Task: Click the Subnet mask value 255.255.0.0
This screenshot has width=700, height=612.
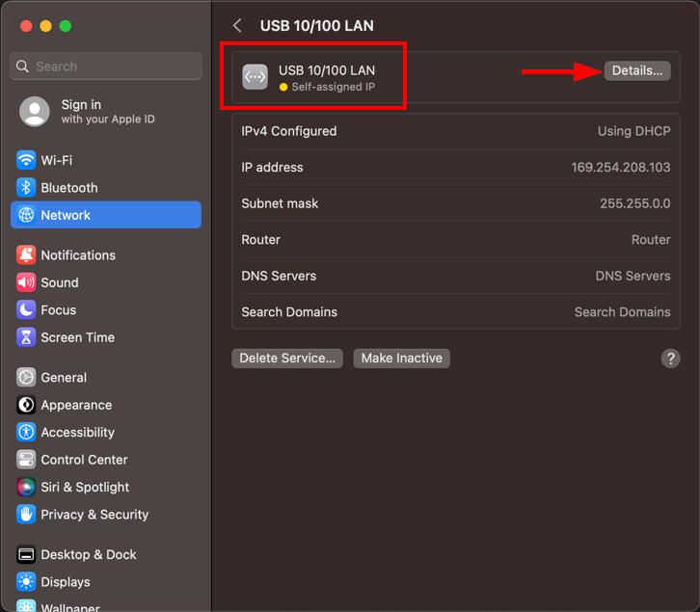Action: tap(634, 203)
